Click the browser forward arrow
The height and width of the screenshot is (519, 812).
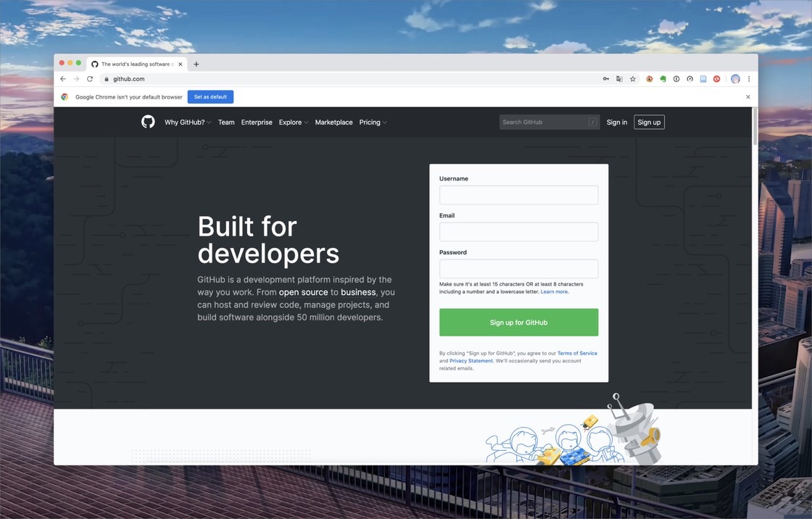(x=76, y=79)
